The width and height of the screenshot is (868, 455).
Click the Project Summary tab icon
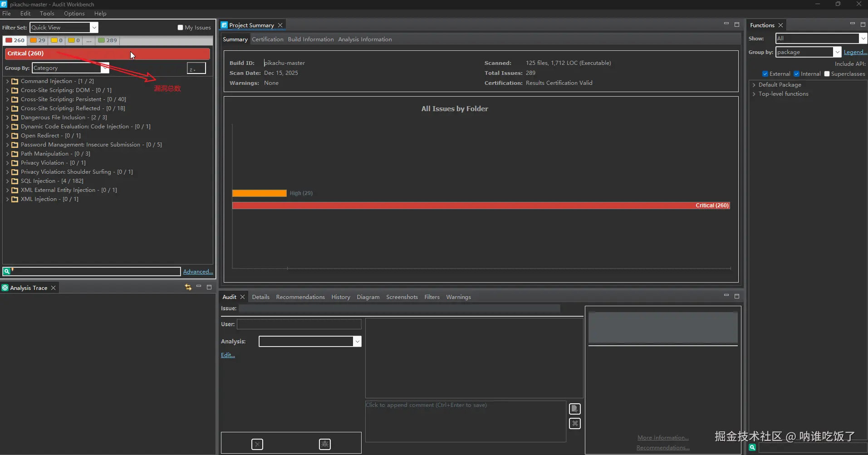(224, 25)
